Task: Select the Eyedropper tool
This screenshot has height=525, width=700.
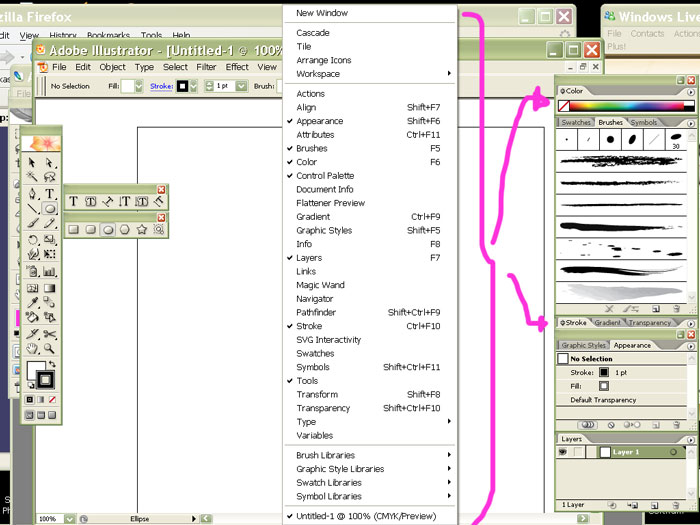Action: coord(32,303)
